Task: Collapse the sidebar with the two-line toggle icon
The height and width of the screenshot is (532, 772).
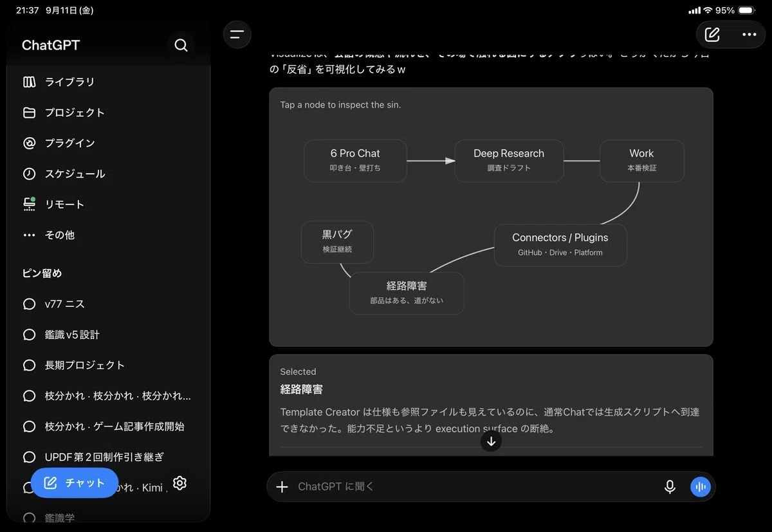Action: pyautogui.click(x=237, y=35)
